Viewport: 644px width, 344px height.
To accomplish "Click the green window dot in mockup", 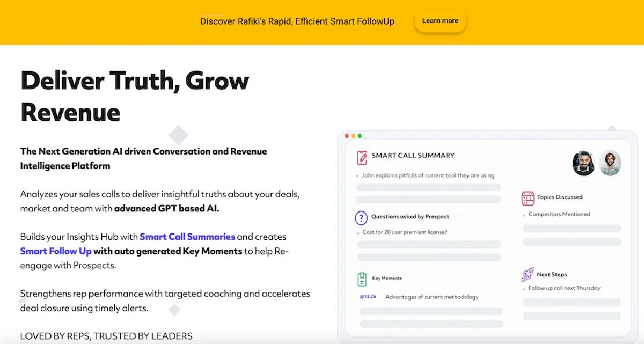I will 360,136.
